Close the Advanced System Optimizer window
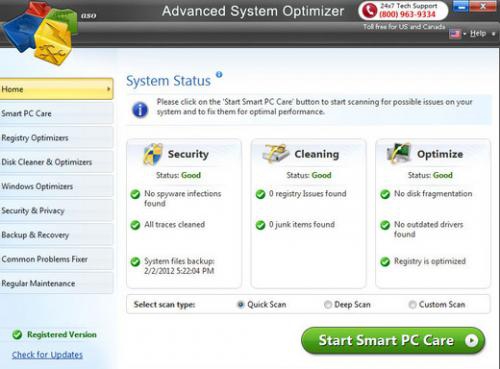The width and height of the screenshot is (500, 369). (483, 6)
